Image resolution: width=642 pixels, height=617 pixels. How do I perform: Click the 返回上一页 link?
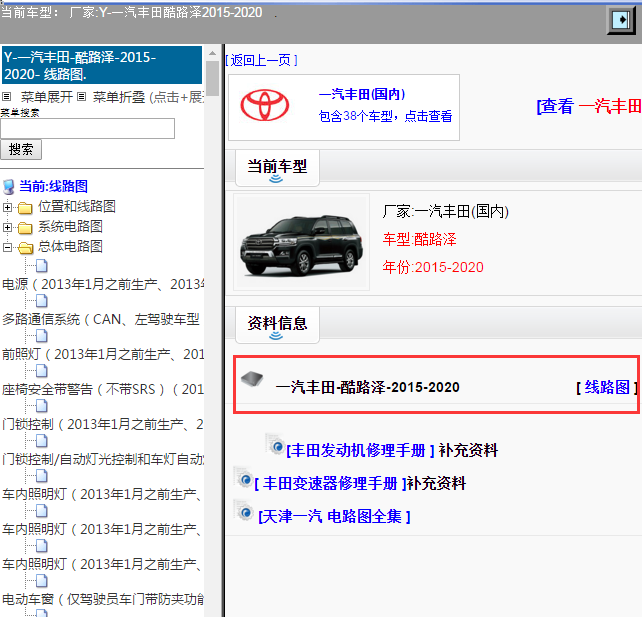coord(262,61)
